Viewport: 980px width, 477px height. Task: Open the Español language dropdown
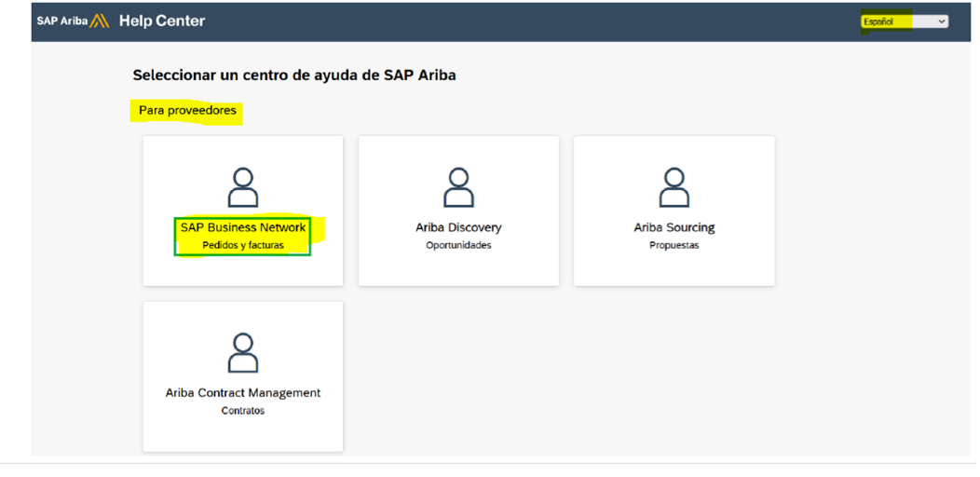point(905,21)
